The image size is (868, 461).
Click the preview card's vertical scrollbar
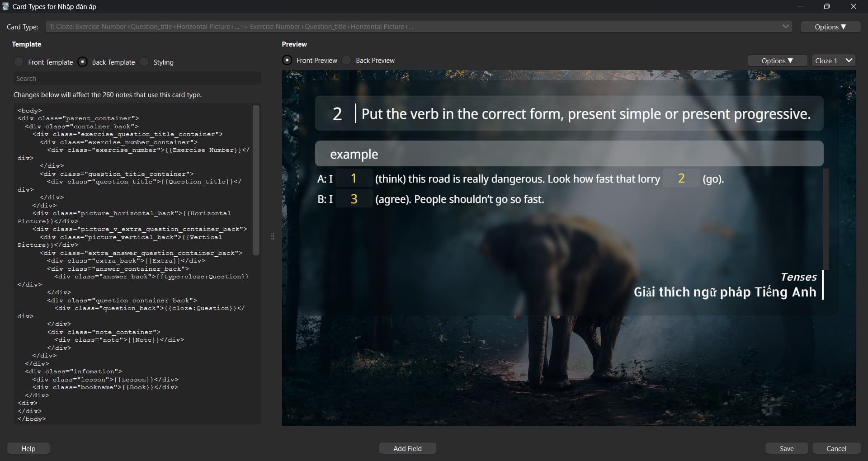[826, 219]
